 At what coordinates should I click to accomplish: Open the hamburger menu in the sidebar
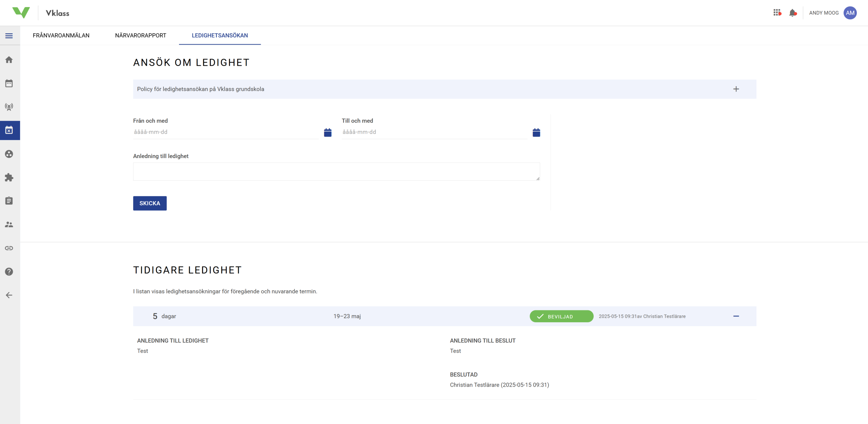[x=9, y=36]
